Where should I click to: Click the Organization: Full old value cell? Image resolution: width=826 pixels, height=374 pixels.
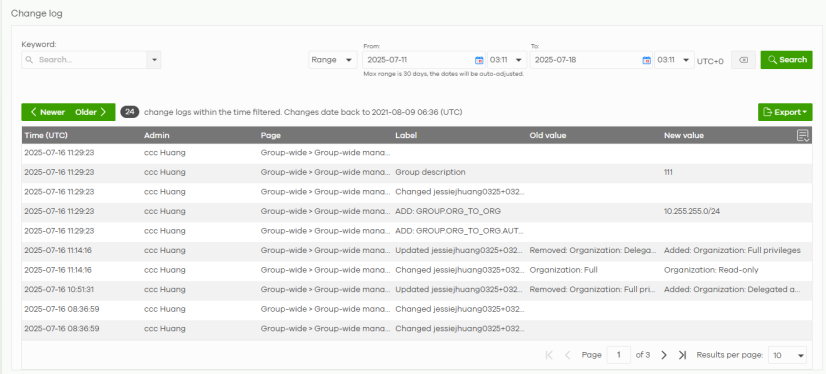(x=564, y=270)
